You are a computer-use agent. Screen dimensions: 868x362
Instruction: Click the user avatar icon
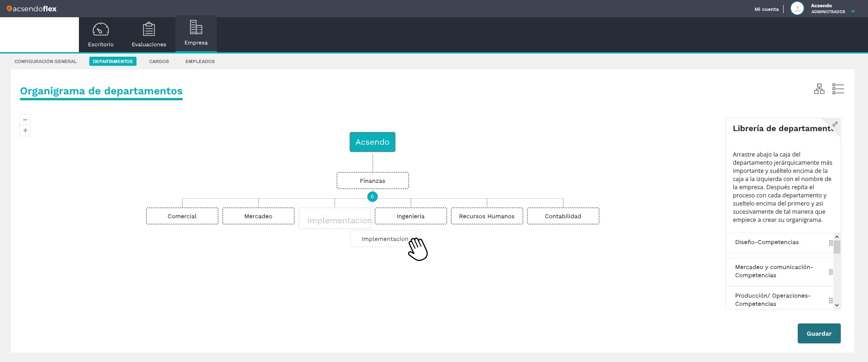797,8
